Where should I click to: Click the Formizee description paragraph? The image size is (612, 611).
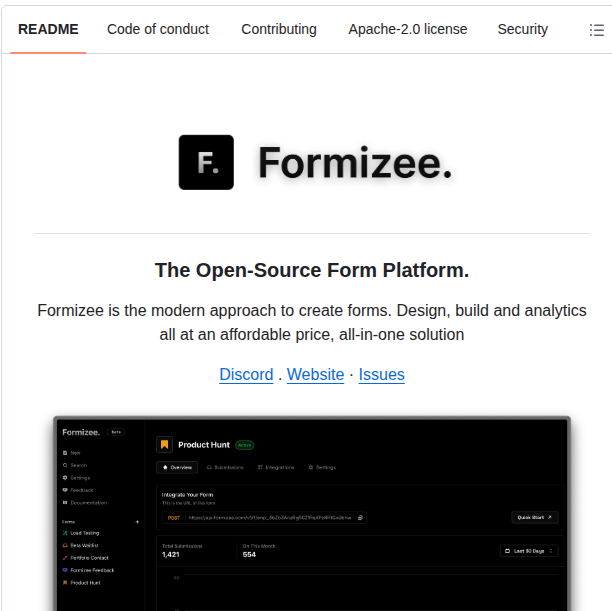[312, 322]
